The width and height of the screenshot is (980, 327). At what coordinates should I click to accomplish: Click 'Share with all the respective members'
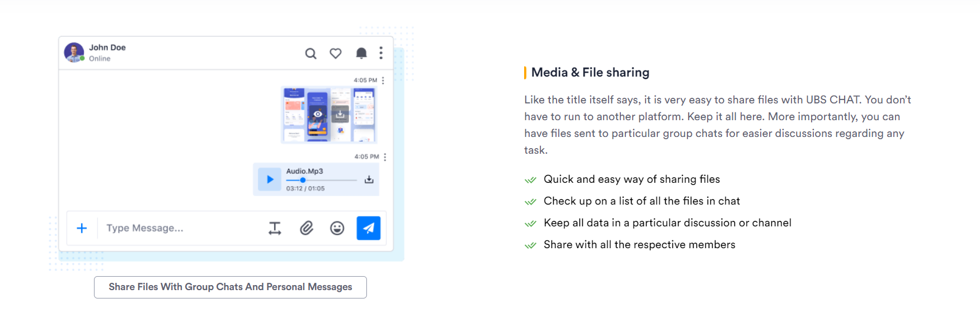(639, 245)
